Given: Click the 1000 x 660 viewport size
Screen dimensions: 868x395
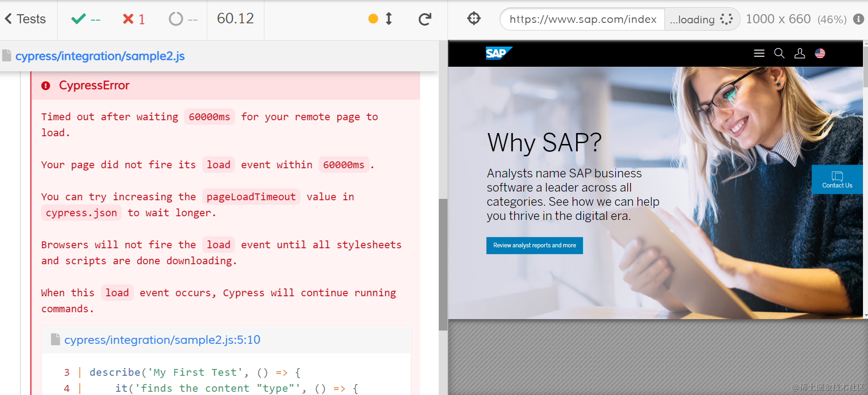Looking at the screenshot, I should (778, 19).
